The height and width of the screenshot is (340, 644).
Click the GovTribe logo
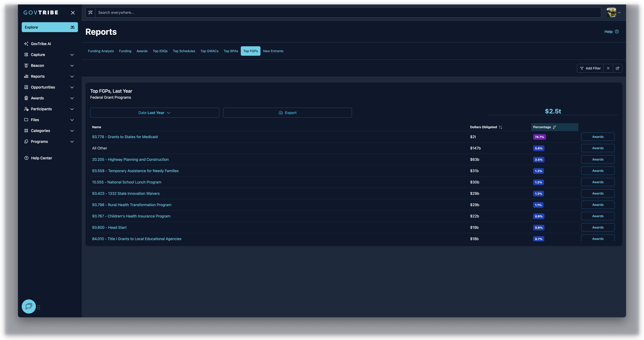click(41, 13)
